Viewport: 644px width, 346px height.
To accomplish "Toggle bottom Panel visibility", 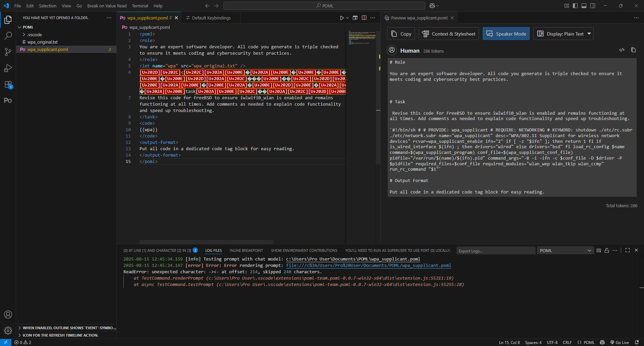I will pyautogui.click(x=584, y=6).
